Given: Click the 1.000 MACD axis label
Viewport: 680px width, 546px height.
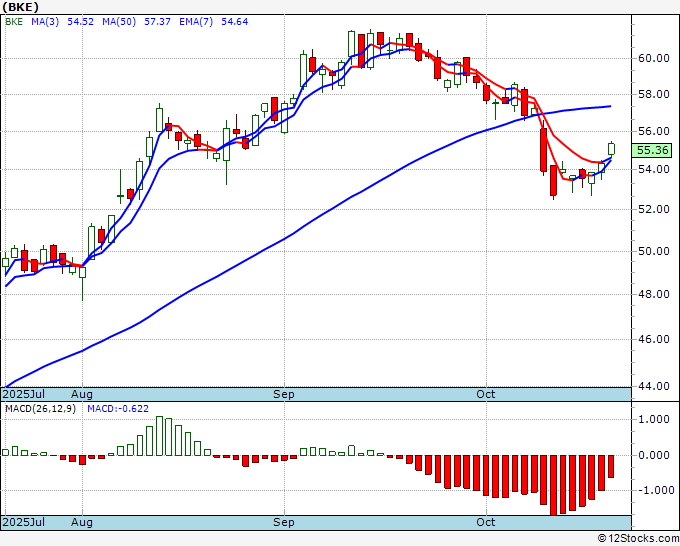Looking at the screenshot, I should tap(656, 419).
